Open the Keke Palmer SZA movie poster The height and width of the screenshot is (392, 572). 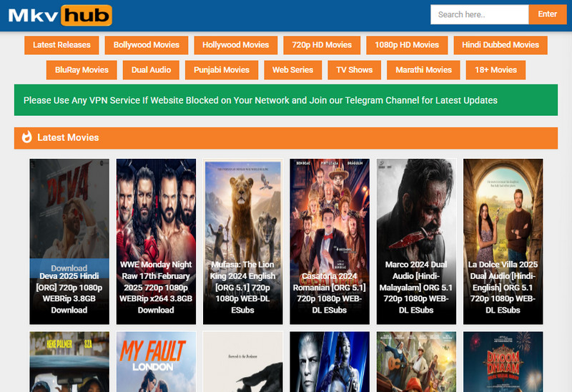(69, 362)
